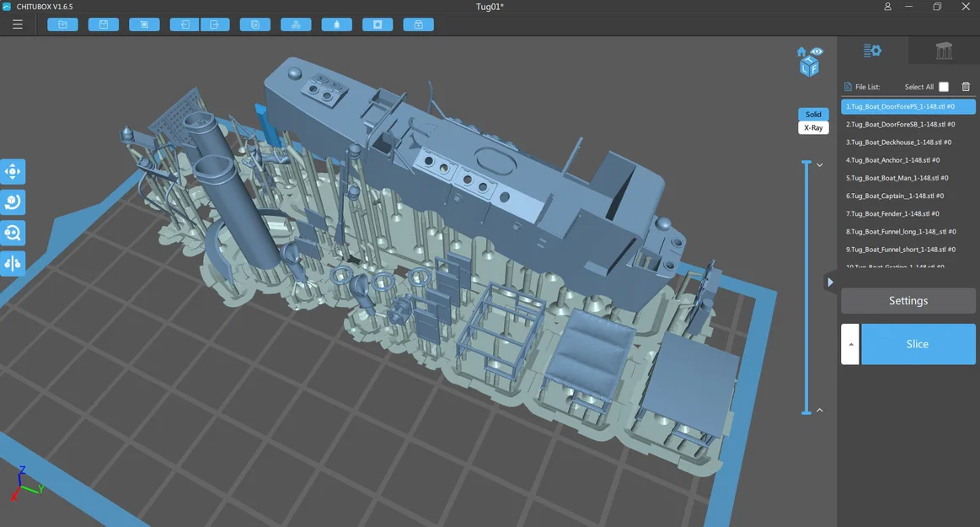The image size is (980, 527).
Task: Select the Mirror tool in left sidebar
Action: point(13,263)
